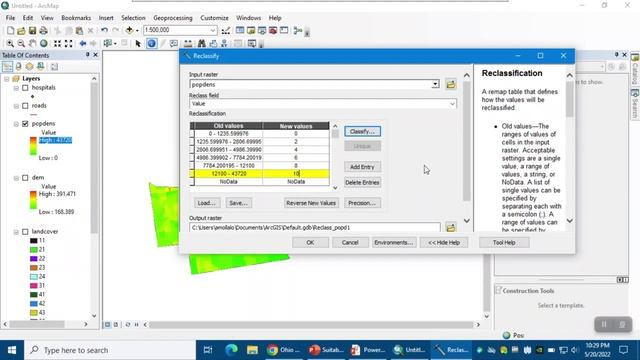Open the Input raster dropdown
The width and height of the screenshot is (640, 360).
(x=435, y=84)
